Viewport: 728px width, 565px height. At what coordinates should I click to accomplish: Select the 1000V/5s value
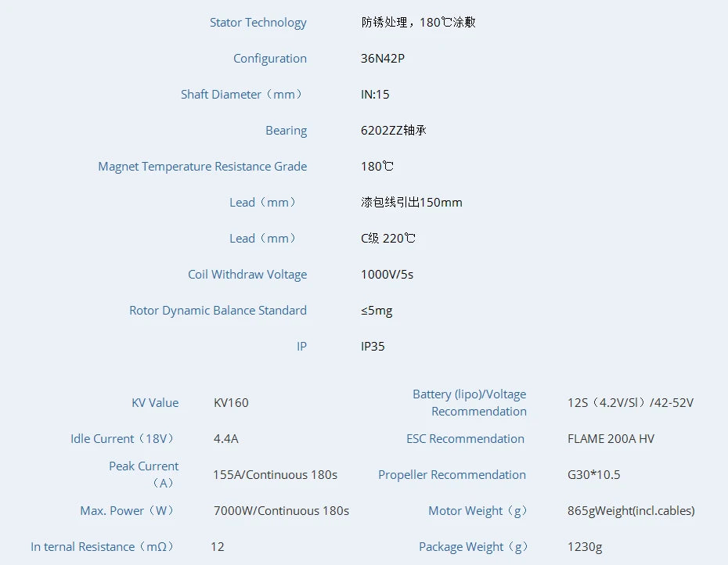pyautogui.click(x=387, y=275)
